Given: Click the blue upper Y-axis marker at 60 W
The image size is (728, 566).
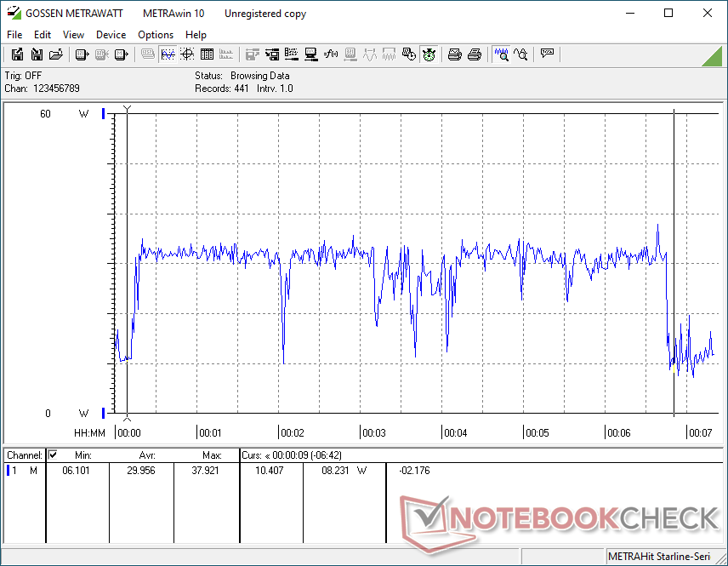Looking at the screenshot, I should click(x=104, y=113).
